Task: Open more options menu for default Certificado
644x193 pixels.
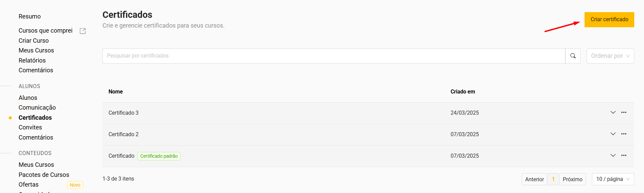Action: click(624, 155)
